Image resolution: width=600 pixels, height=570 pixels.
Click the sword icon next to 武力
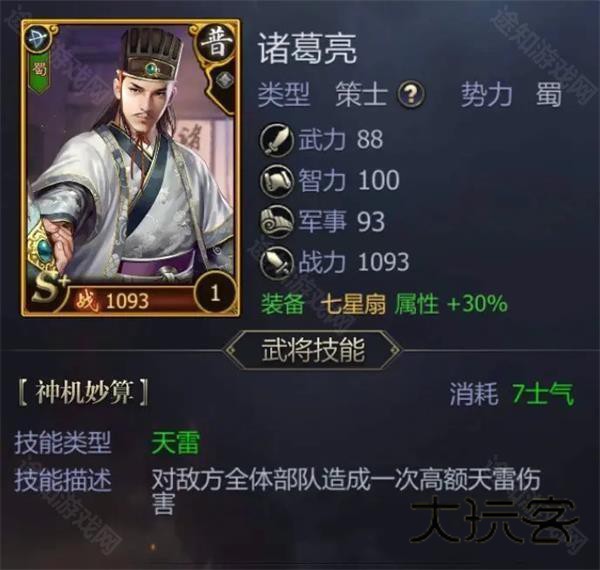pyautogui.click(x=277, y=140)
